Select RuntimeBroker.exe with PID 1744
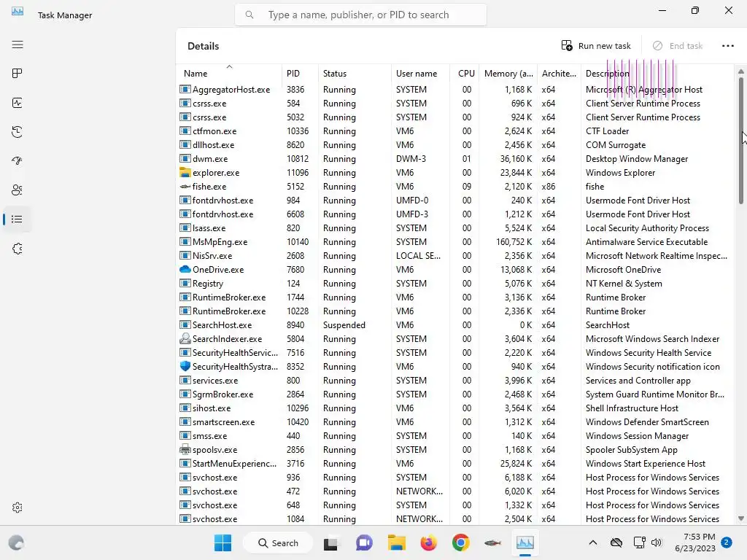747x560 pixels. pos(455,297)
